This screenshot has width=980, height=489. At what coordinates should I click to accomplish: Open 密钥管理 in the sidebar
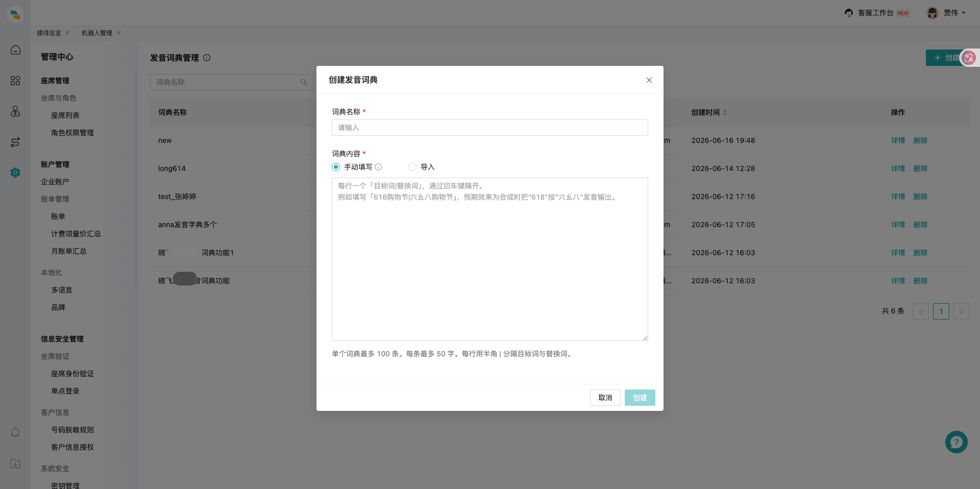click(x=65, y=485)
